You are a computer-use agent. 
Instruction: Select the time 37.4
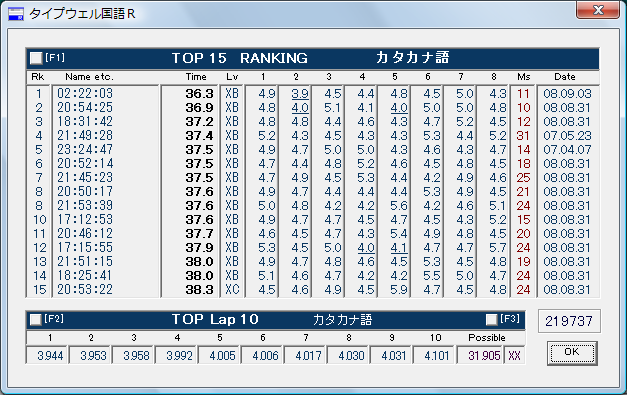pyautogui.click(x=199, y=136)
